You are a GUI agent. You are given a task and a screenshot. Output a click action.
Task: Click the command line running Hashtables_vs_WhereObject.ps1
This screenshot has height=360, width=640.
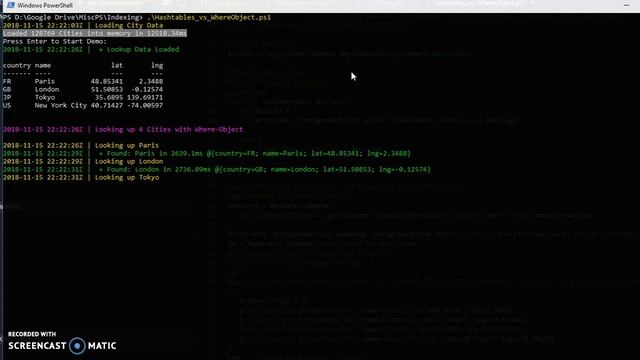tap(137, 18)
